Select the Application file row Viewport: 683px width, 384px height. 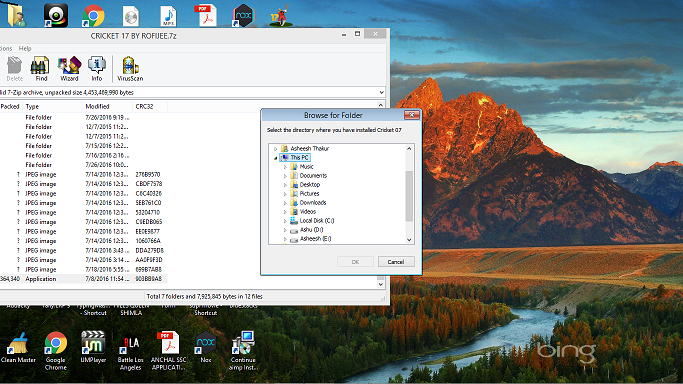[x=83, y=279]
